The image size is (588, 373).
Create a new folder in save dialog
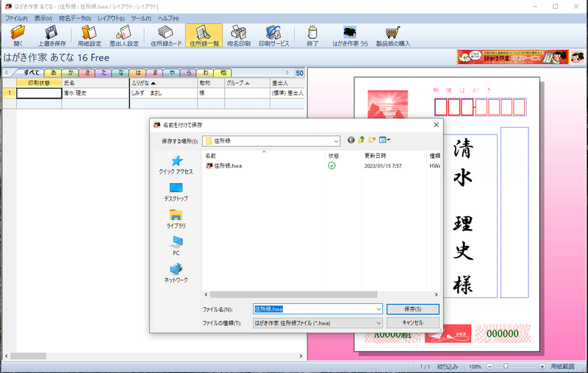(x=372, y=140)
